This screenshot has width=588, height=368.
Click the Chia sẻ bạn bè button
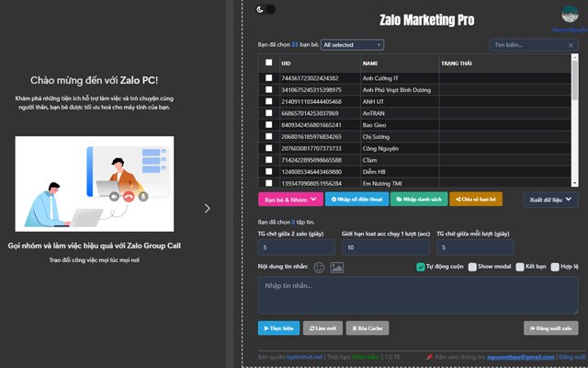point(476,200)
